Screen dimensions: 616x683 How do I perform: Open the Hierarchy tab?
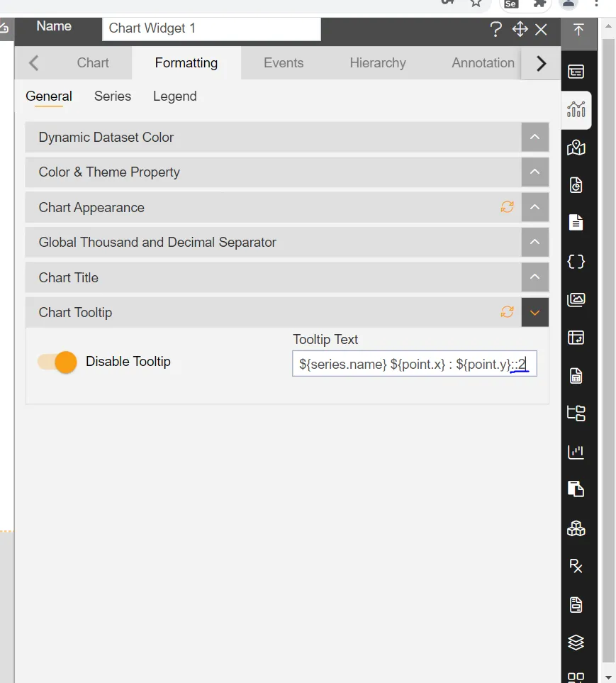click(378, 62)
